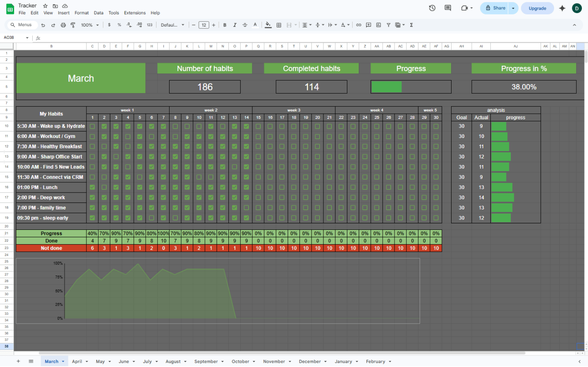Open the comments history panel
588x367 pixels.
tap(448, 8)
